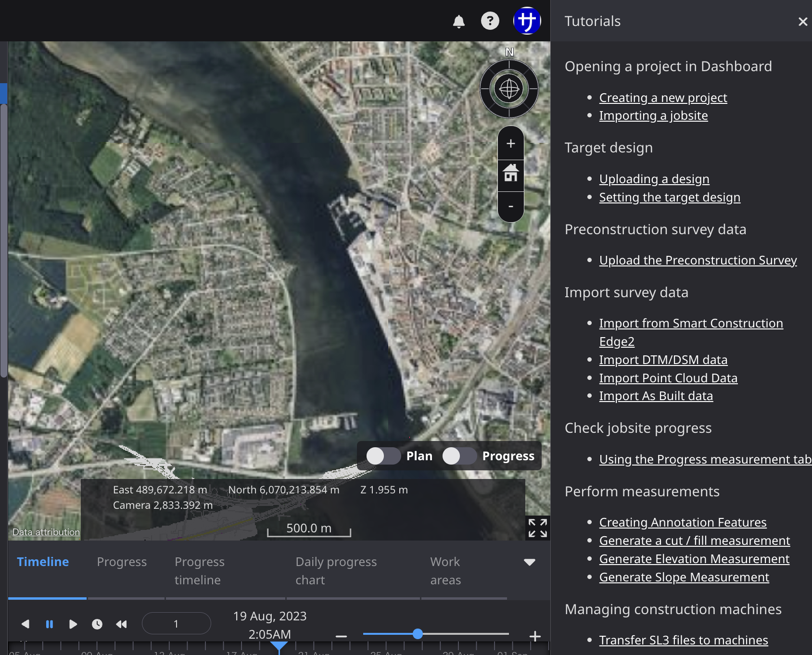Click the playback speed input field
The width and height of the screenshot is (812, 655).
[176, 624]
